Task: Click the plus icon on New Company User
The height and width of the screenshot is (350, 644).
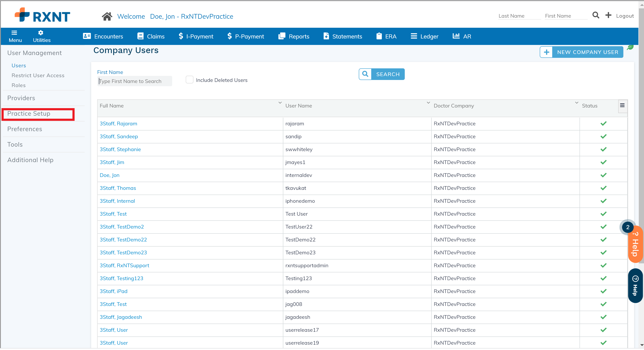Action: pyautogui.click(x=546, y=52)
